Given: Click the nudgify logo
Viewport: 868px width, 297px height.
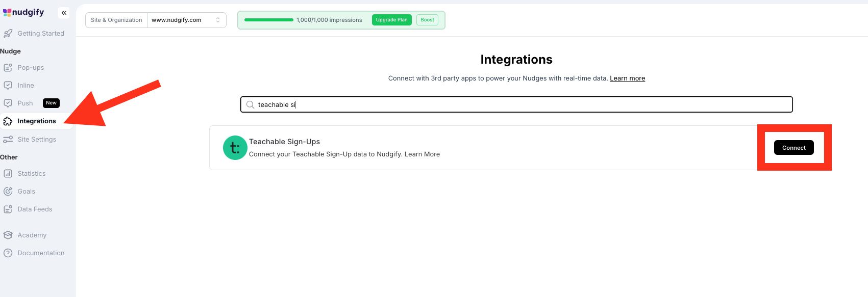Looking at the screenshot, I should click(x=23, y=12).
